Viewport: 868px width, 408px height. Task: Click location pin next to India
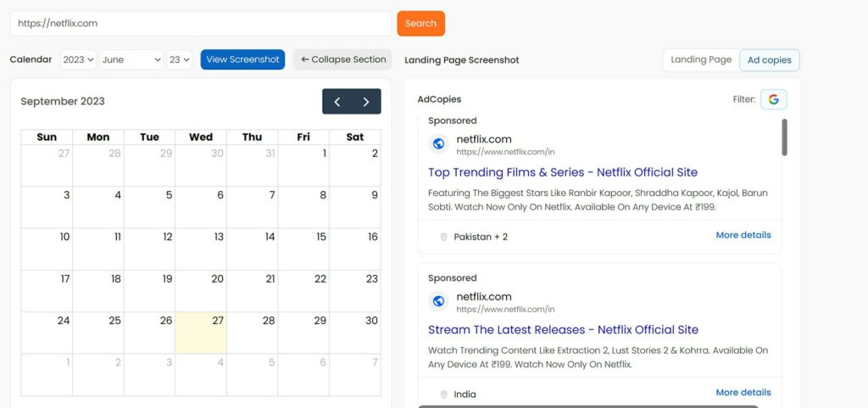click(443, 394)
